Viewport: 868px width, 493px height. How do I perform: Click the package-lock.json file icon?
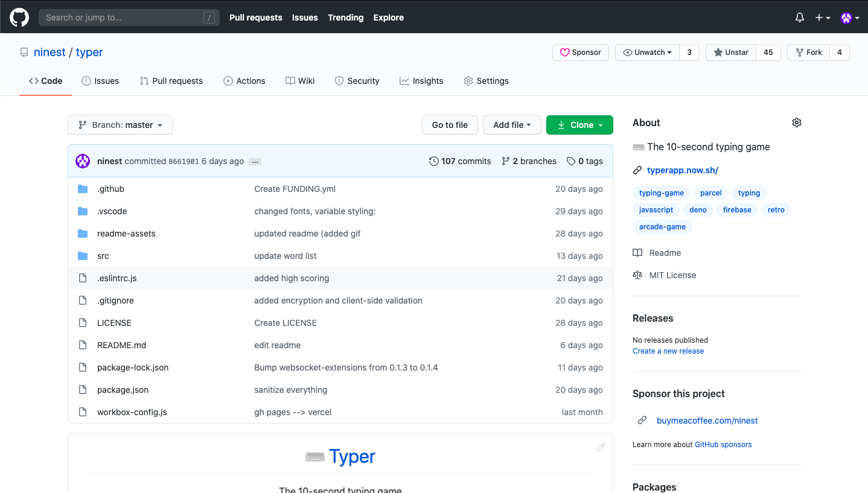[x=83, y=367]
